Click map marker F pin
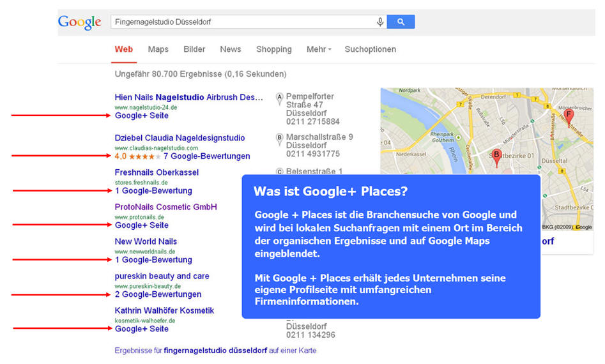This screenshot has width=605, height=364. tap(569, 116)
